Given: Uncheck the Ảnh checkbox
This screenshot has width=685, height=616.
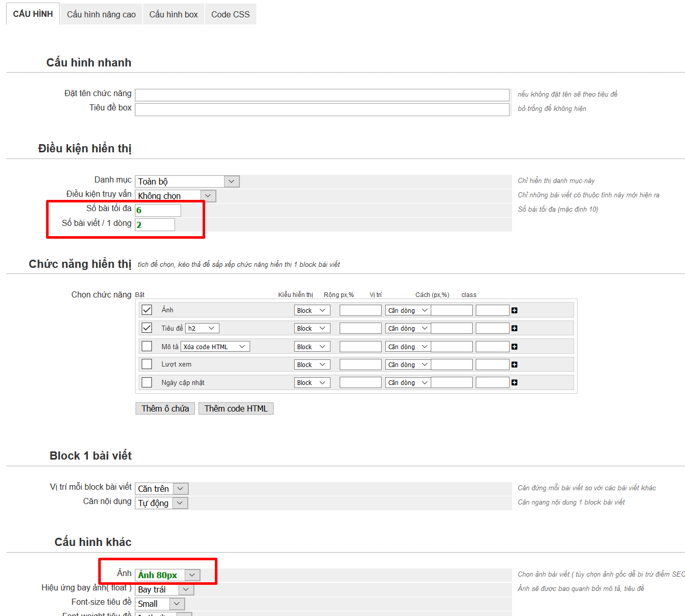Looking at the screenshot, I should (x=147, y=310).
